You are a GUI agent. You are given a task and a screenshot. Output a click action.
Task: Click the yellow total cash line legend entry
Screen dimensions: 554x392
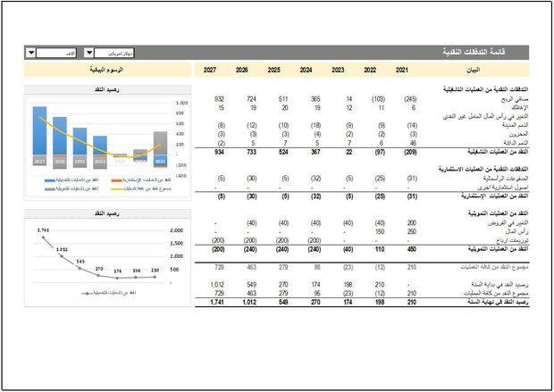point(141,189)
